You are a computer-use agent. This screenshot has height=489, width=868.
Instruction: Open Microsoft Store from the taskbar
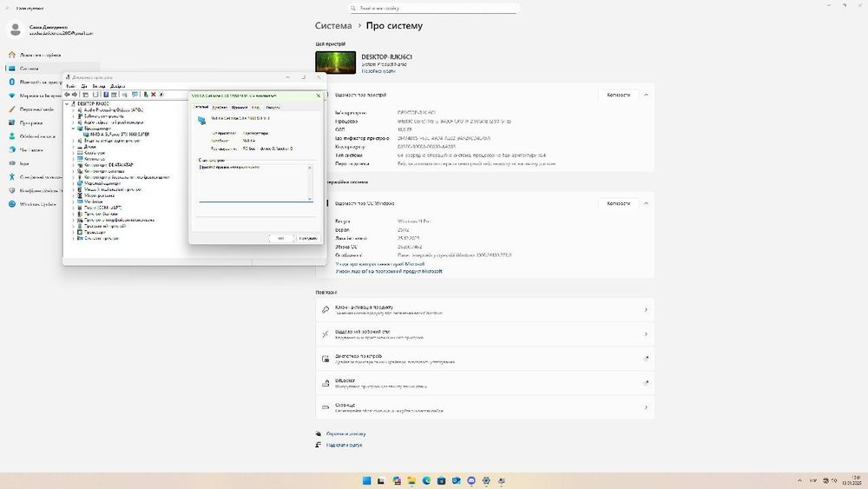pos(441,480)
